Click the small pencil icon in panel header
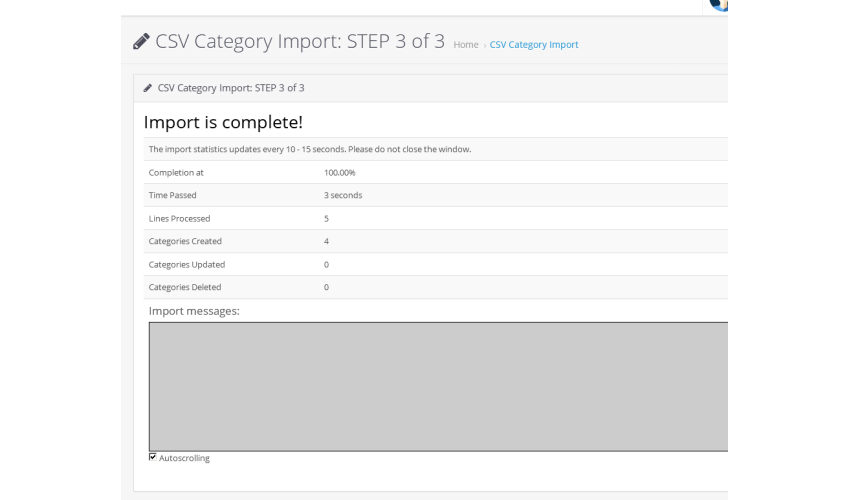850x500 pixels. click(x=147, y=88)
